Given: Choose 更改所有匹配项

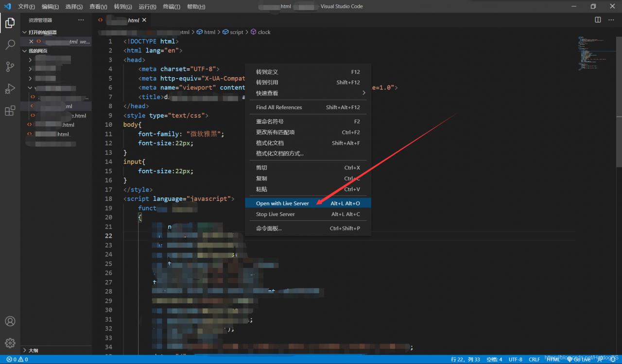Looking at the screenshot, I should 308,132.
